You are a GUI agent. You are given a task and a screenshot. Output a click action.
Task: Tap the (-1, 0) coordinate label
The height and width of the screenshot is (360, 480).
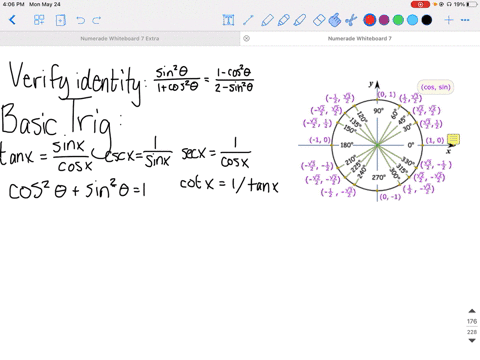pos(320,140)
